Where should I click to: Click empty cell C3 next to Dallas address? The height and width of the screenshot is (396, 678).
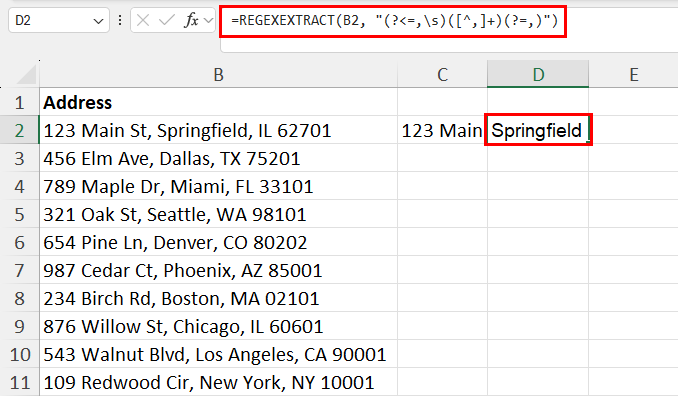442,159
